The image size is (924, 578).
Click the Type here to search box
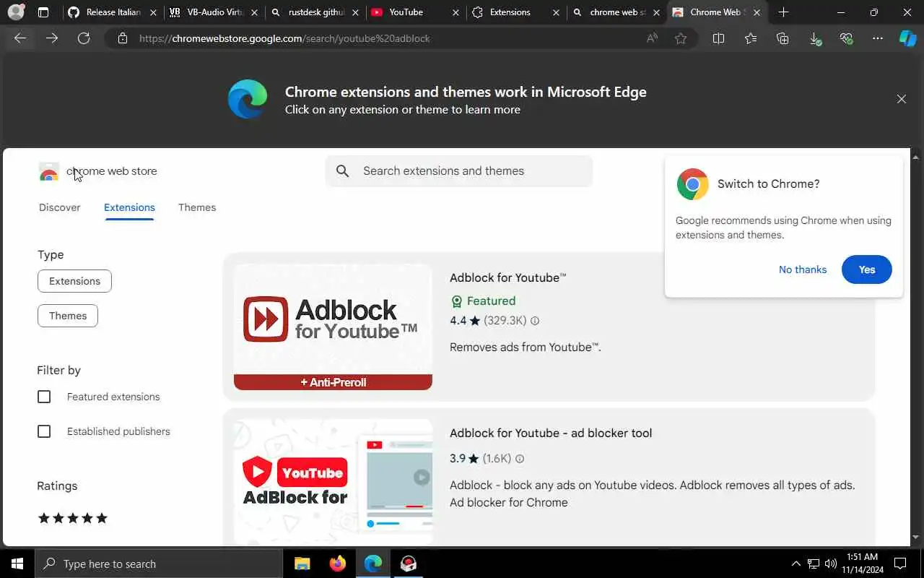158,564
